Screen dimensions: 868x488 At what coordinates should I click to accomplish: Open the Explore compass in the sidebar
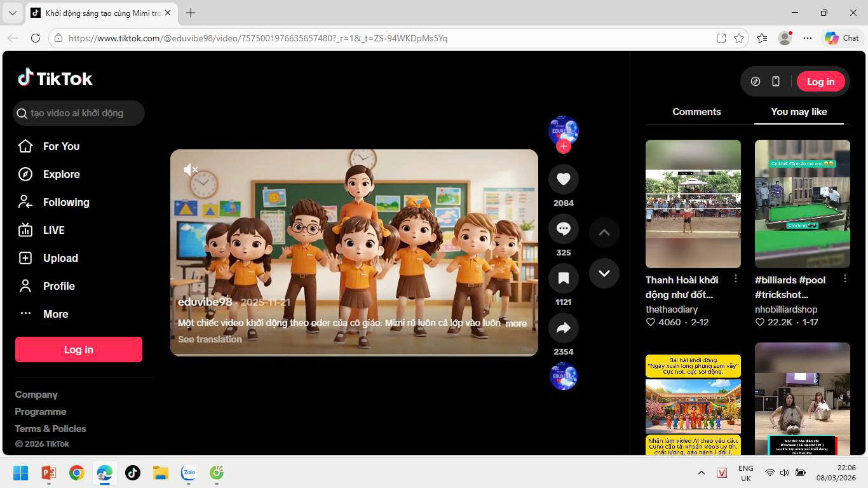[x=25, y=174]
